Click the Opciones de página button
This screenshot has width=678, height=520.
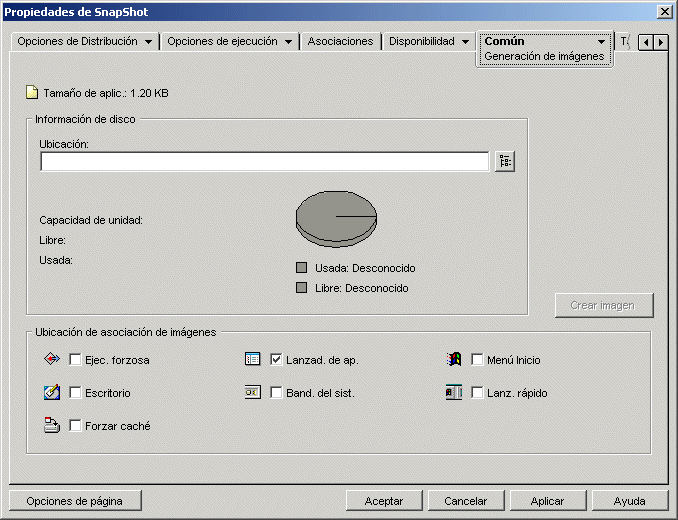(75, 501)
